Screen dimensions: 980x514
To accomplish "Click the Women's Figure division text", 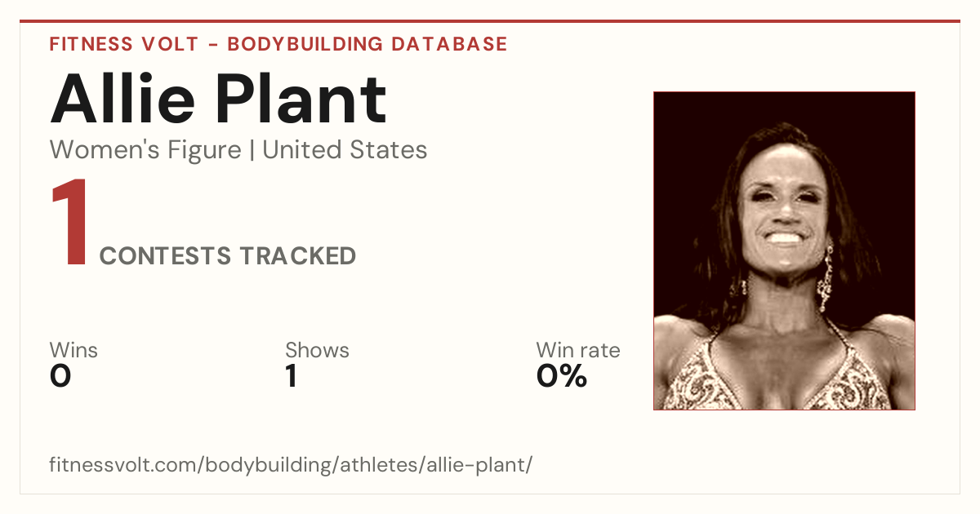I will pos(145,150).
